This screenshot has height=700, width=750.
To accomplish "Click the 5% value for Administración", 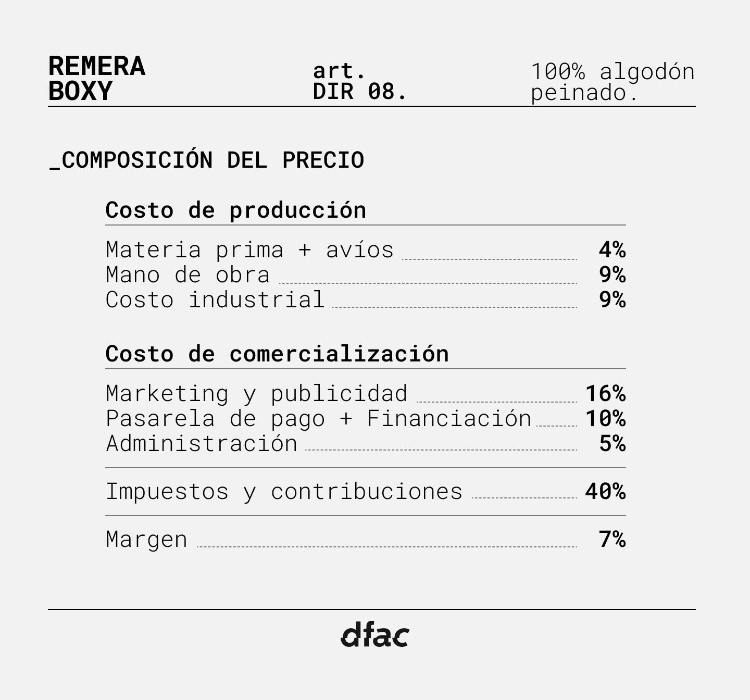I will click(612, 443).
